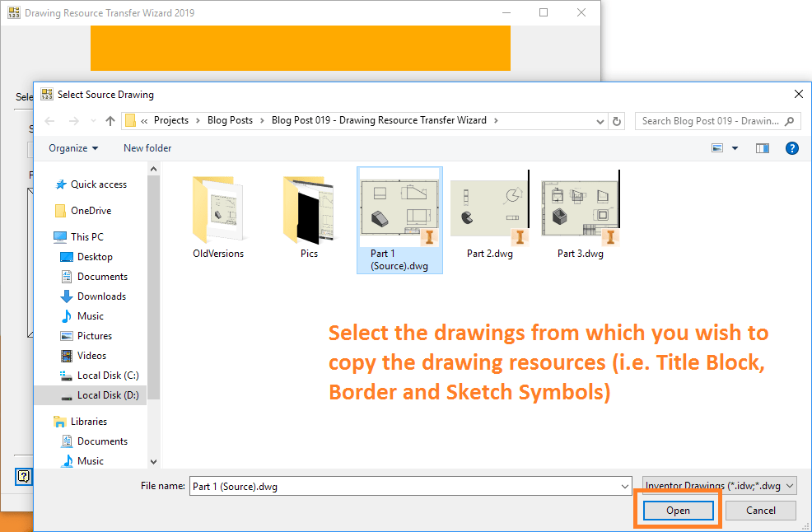812x532 pixels.
Task: Select the Part 3.dwg drawing thumbnail
Action: pyautogui.click(x=581, y=208)
